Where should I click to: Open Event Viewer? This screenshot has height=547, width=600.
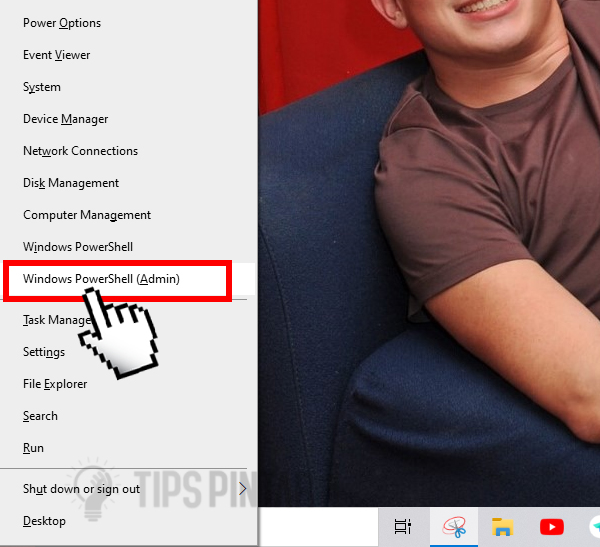[128, 55]
